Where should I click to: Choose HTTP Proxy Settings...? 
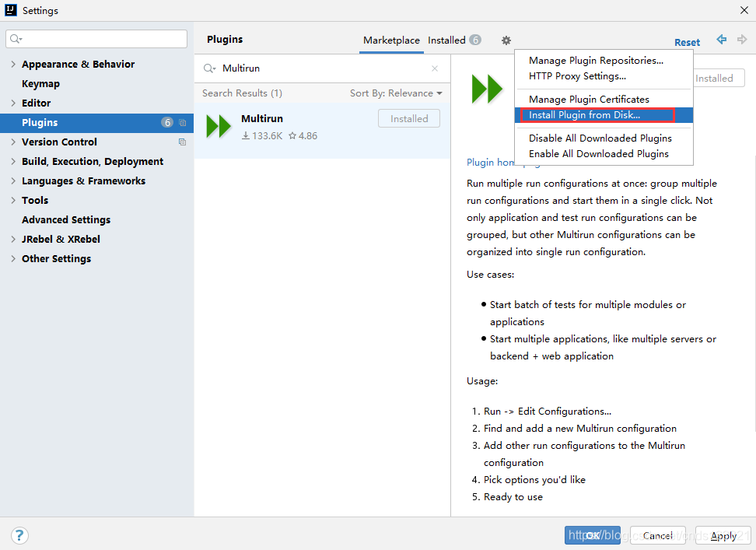pyautogui.click(x=577, y=76)
